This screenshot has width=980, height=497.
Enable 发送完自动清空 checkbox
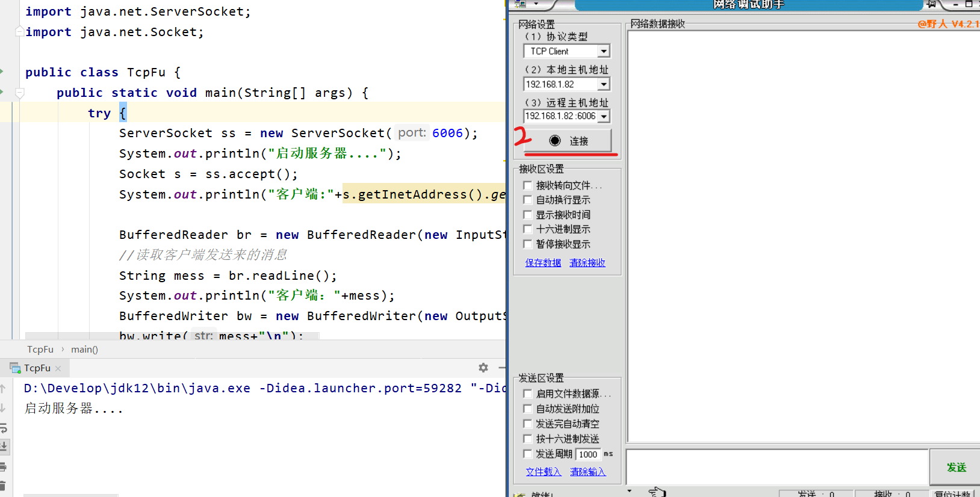[528, 424]
